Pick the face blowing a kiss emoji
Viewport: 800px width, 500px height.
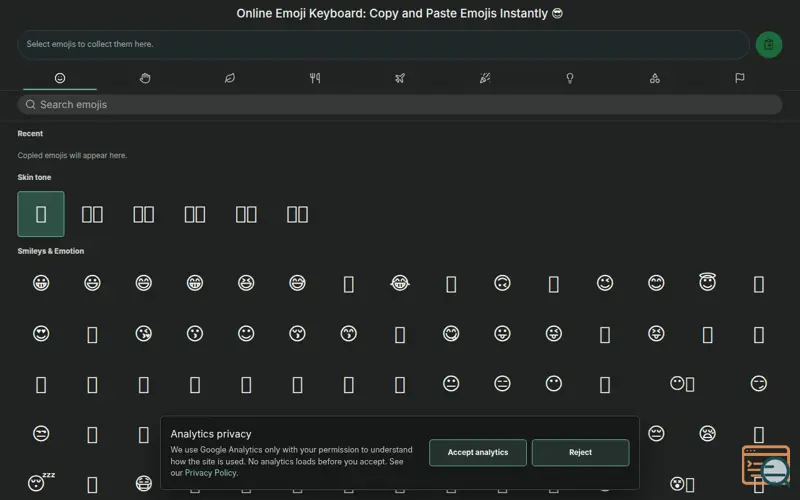pyautogui.click(x=143, y=333)
